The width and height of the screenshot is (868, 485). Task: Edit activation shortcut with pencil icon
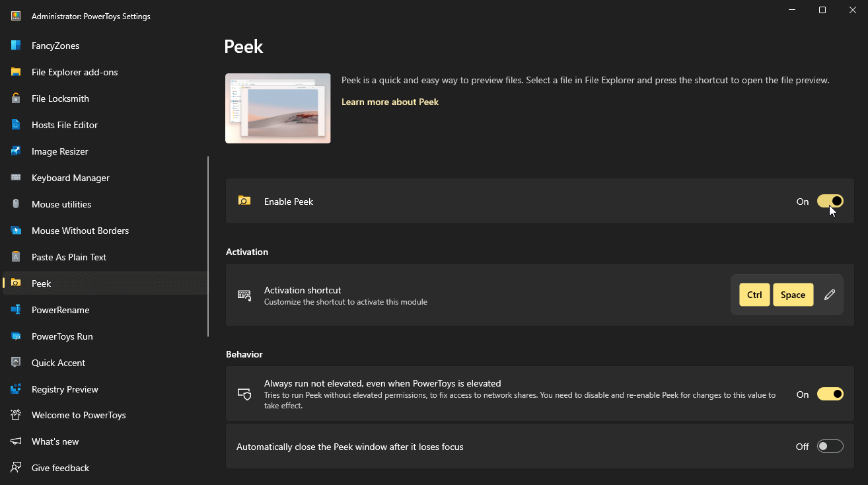tap(830, 295)
